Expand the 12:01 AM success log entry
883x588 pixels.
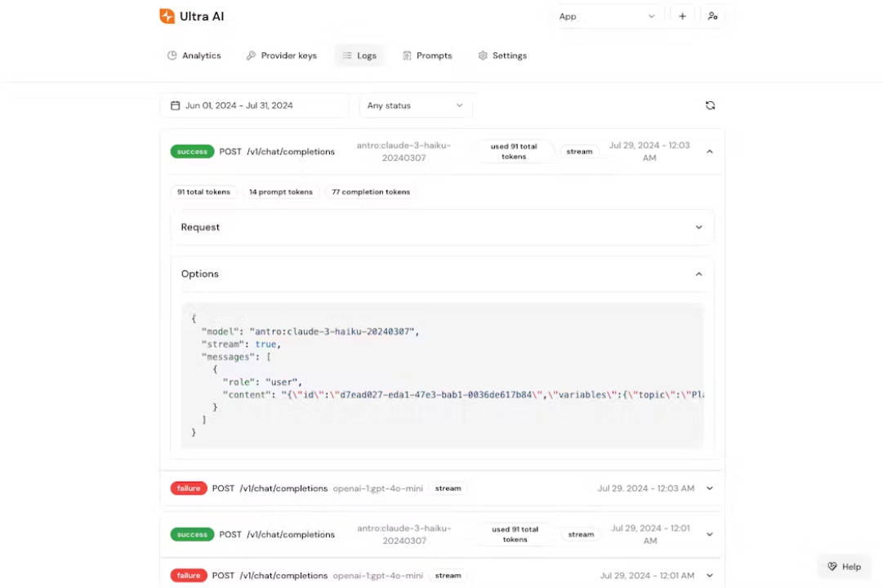pyautogui.click(x=709, y=535)
